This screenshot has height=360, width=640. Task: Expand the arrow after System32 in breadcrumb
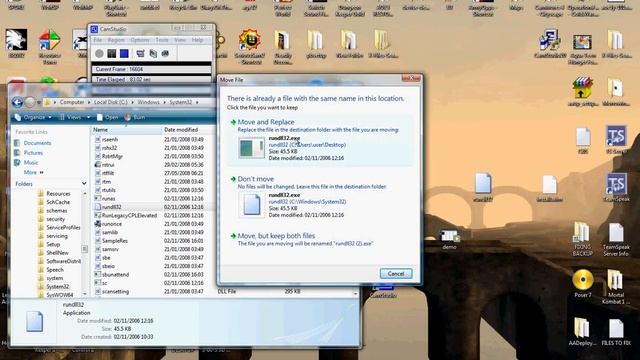click(197, 102)
